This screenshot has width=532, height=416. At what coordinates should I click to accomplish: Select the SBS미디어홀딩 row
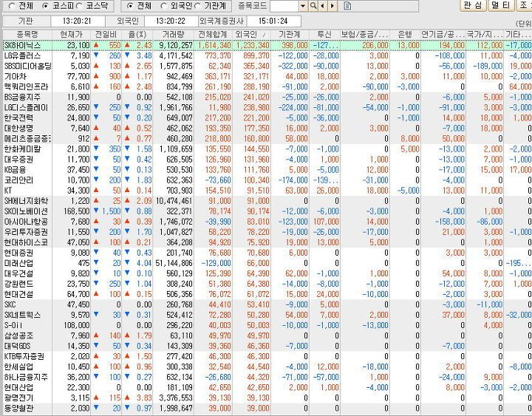pos(267,66)
